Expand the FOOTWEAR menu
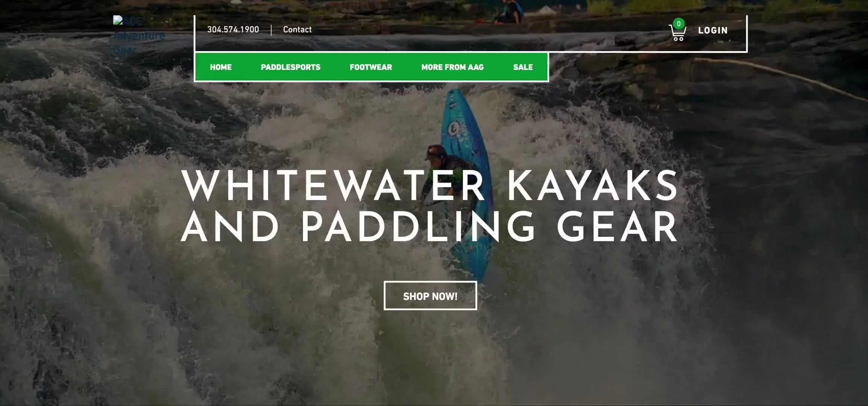The image size is (868, 406). tap(371, 67)
